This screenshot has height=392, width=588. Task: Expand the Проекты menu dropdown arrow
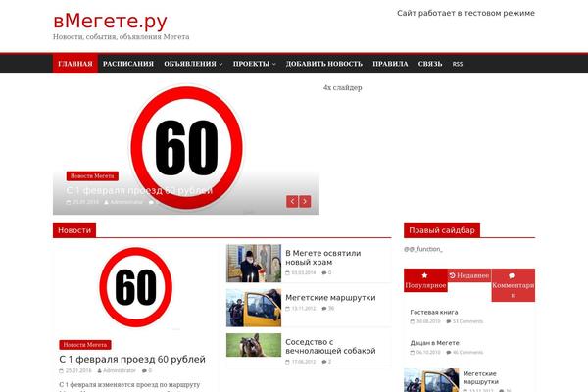coord(274,64)
